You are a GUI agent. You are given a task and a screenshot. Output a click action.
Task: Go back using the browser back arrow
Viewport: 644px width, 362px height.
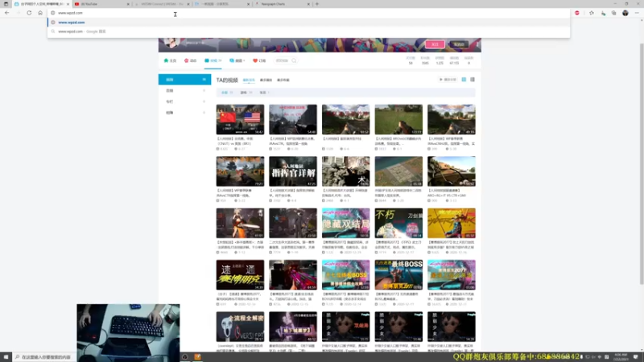(x=7, y=13)
